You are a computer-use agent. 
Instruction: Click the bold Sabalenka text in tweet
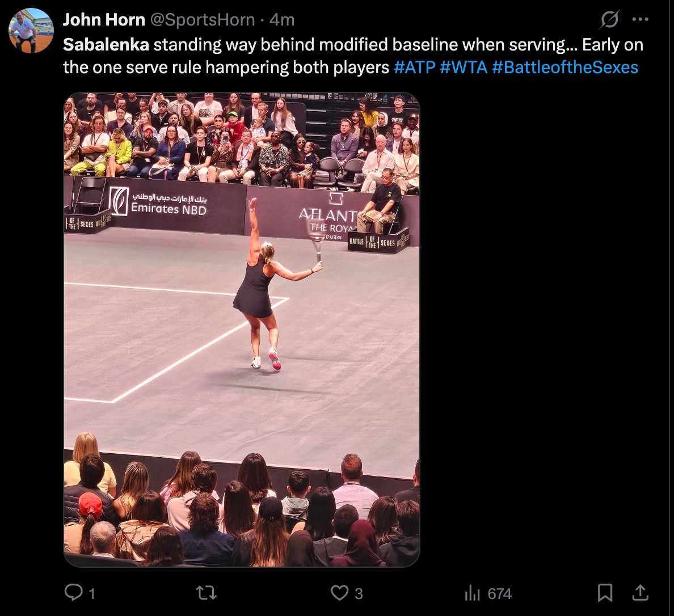click(x=106, y=45)
